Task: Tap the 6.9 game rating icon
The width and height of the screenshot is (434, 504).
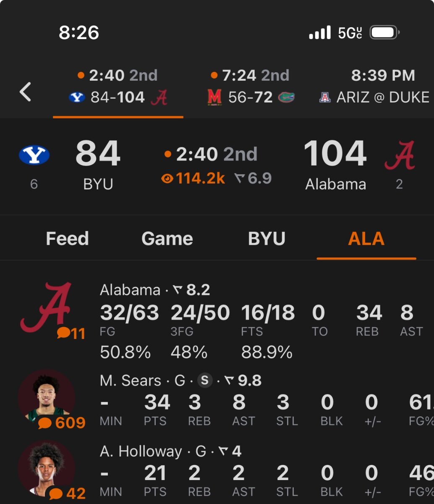Action: 253,178
